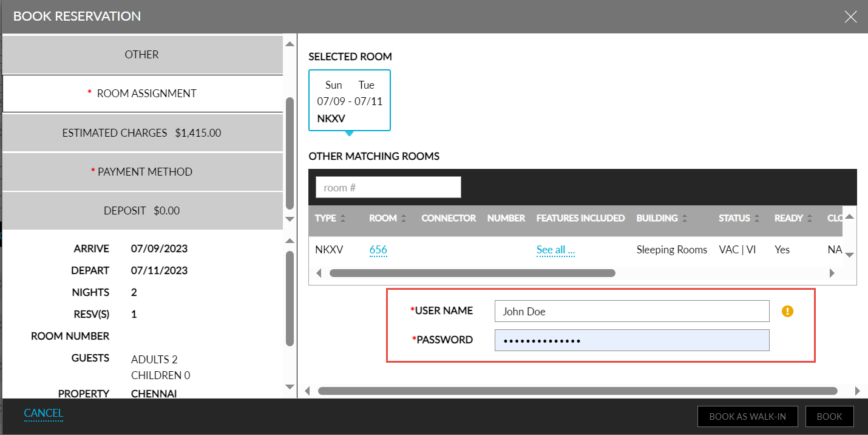Click section list scroll up arrow
The height and width of the screenshot is (435, 868).
(x=290, y=44)
